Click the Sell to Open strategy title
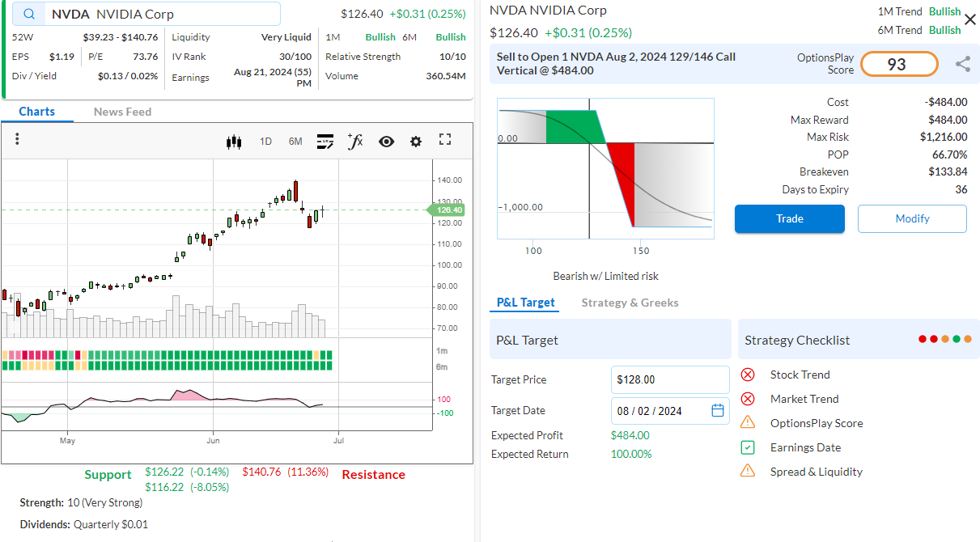Viewport: 980px width, 542px height. coord(616,64)
